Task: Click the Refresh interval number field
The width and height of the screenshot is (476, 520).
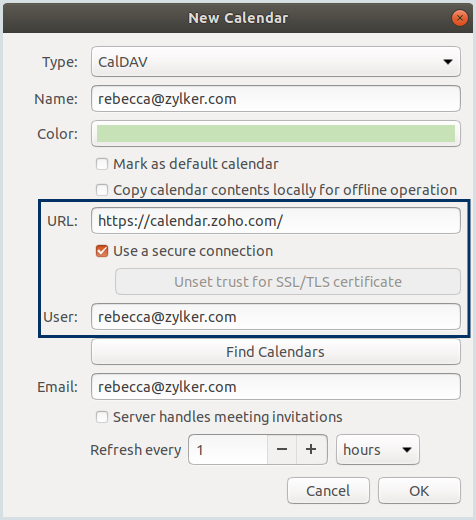Action: click(x=228, y=450)
